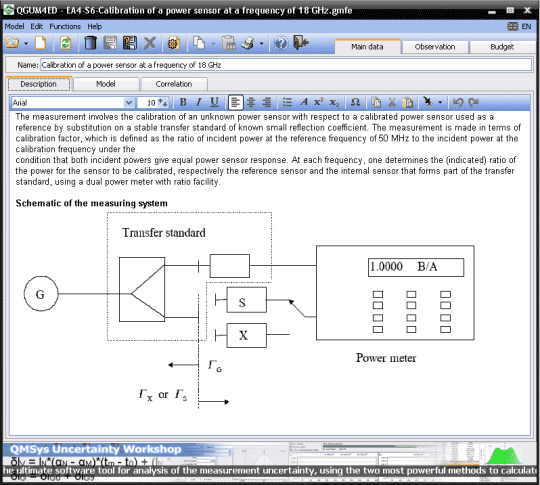Open the Edit menu
The image size is (540, 485).
37,27
